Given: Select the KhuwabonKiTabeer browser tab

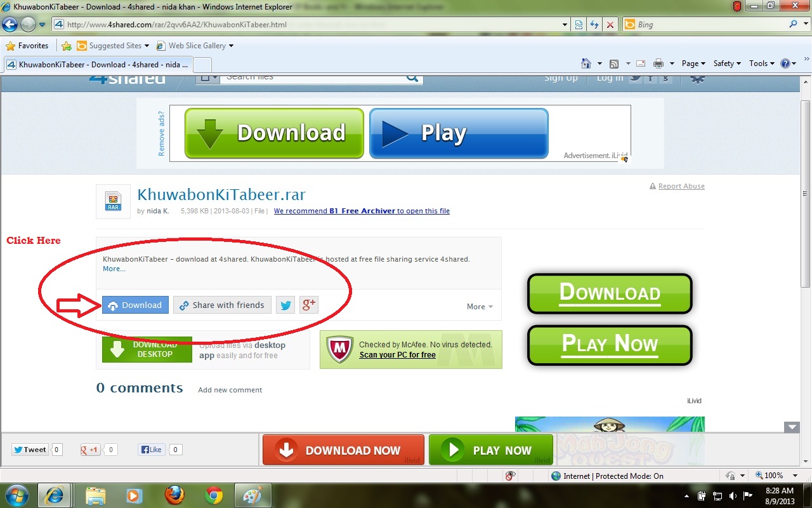Looking at the screenshot, I should [98, 65].
